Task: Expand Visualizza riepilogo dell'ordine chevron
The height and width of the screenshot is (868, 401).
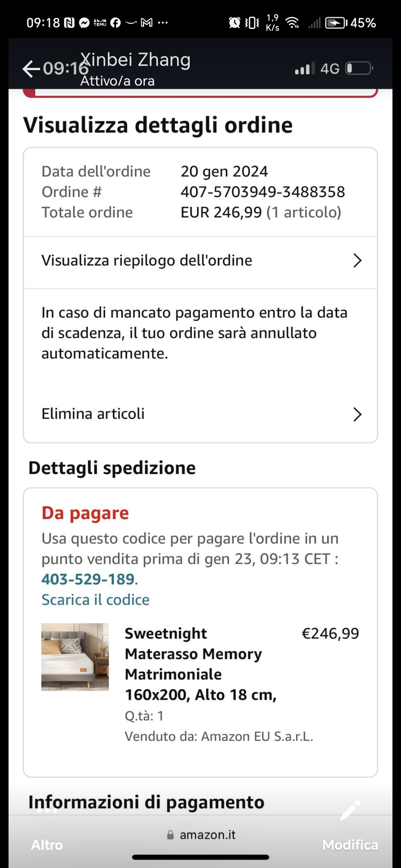Action: point(357,261)
